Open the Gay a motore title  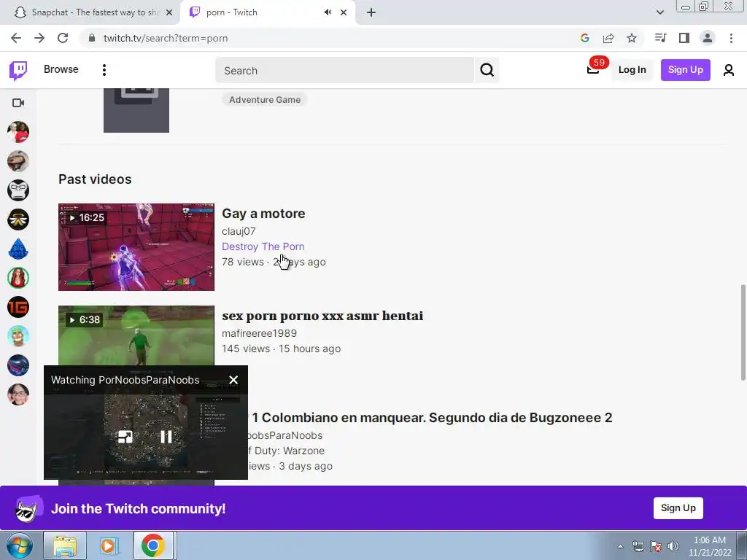point(263,214)
